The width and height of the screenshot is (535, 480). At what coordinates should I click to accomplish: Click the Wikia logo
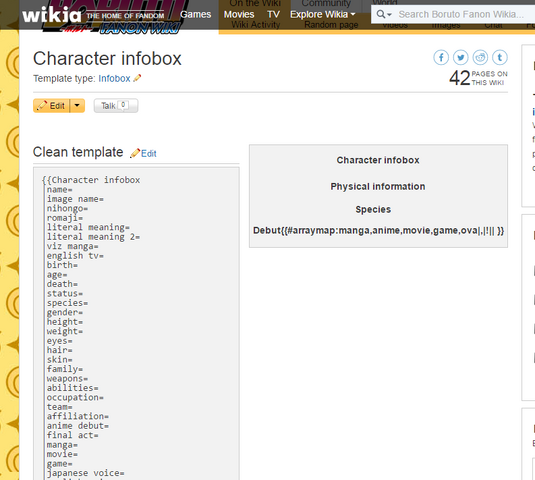point(52,15)
